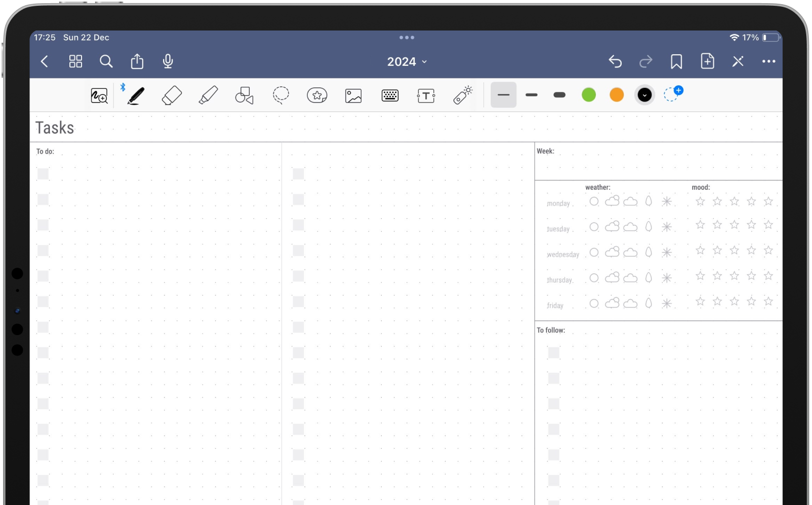Mark monday weather as sunny circle
This screenshot has height=505, width=812.
[594, 201]
